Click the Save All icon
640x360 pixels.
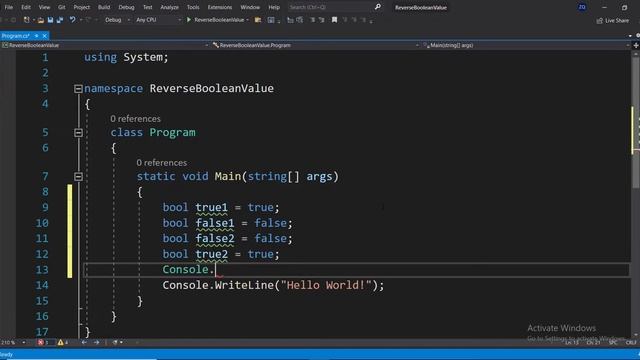click(60, 20)
